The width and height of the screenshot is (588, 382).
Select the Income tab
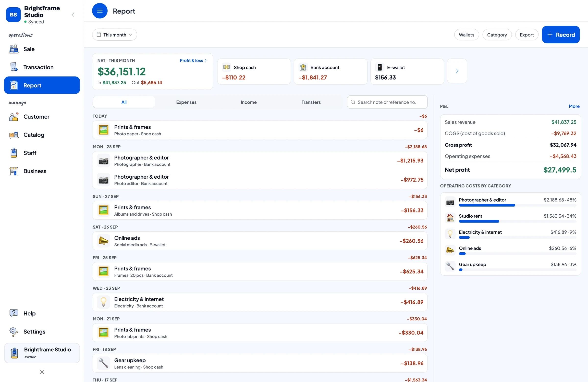tap(248, 102)
